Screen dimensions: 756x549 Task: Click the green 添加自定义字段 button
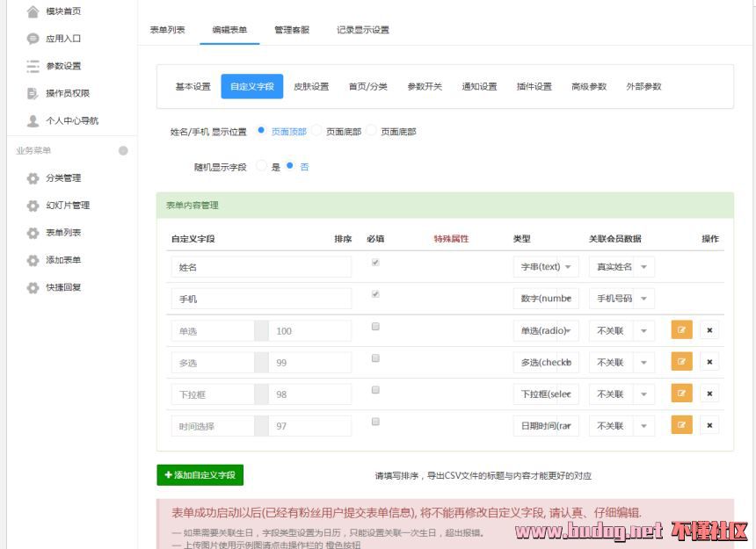pyautogui.click(x=200, y=474)
